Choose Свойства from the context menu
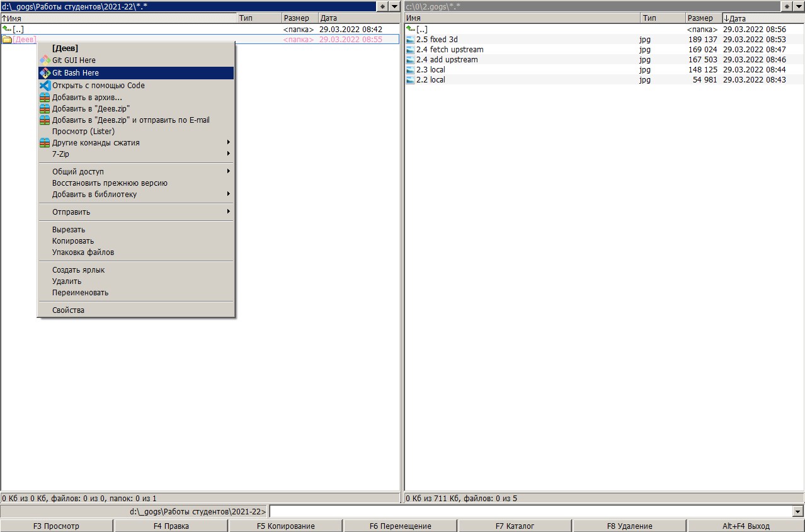805x532 pixels. [x=68, y=310]
